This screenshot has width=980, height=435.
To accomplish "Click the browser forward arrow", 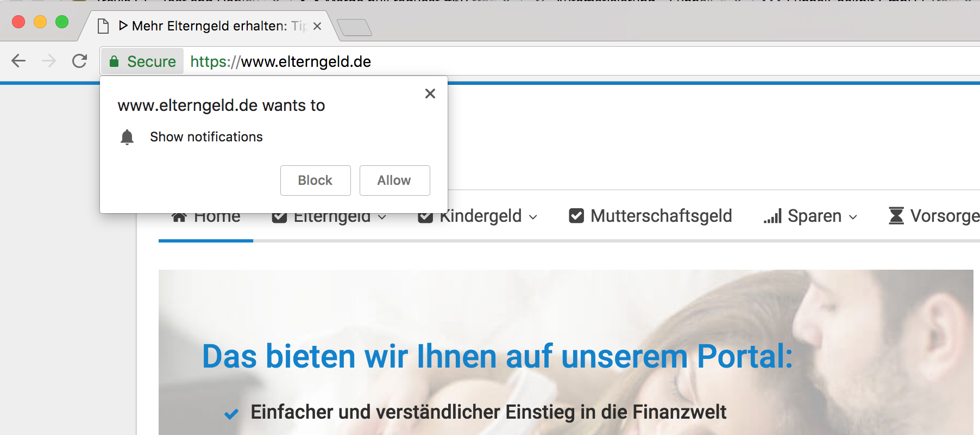I will tap(49, 61).
